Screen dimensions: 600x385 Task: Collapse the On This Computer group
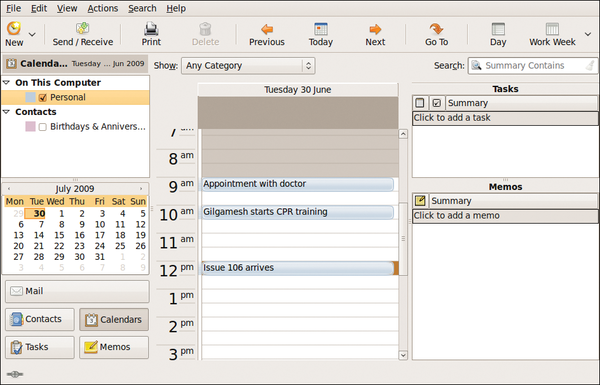point(7,82)
